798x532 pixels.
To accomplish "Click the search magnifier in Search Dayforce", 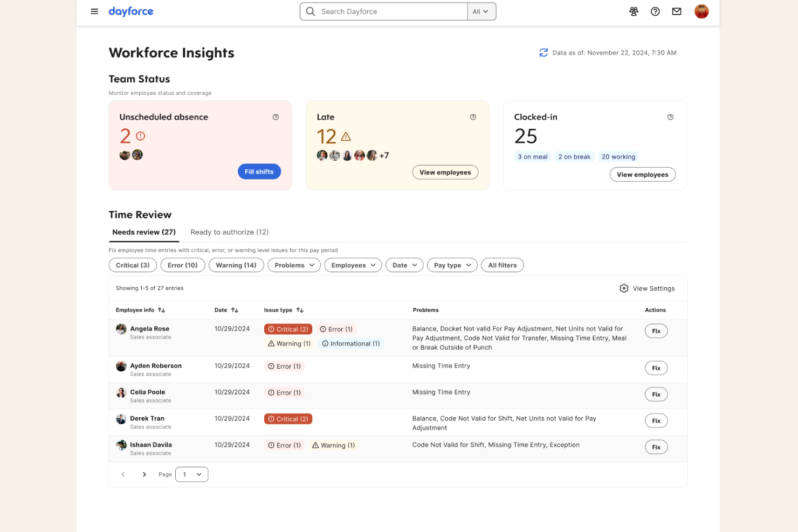I will pyautogui.click(x=310, y=11).
